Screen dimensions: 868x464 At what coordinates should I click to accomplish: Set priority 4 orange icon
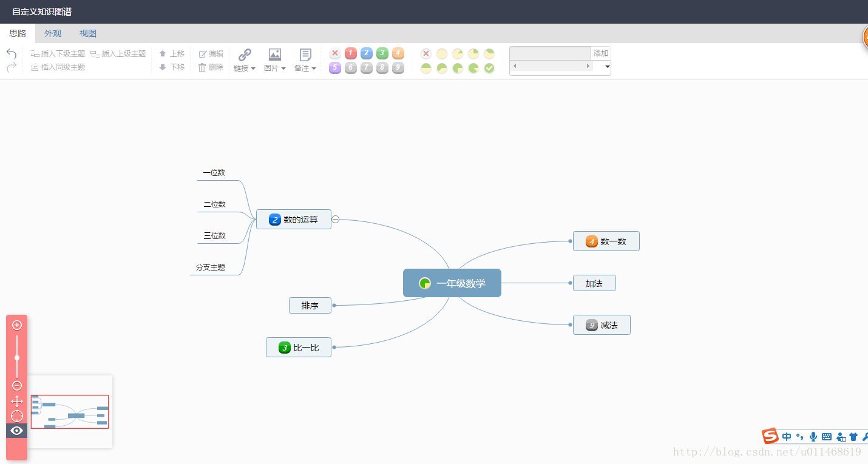tap(398, 53)
